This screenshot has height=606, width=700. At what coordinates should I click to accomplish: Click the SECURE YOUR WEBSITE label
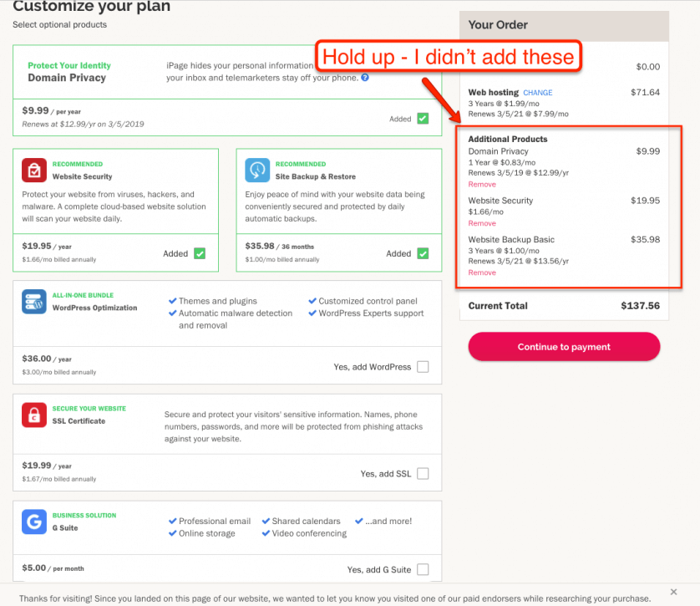pos(89,409)
